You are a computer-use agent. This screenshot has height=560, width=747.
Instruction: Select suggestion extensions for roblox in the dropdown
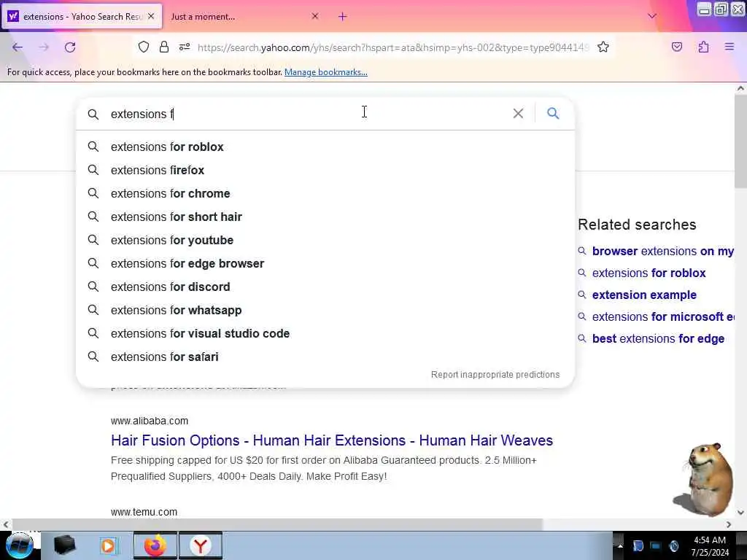pyautogui.click(x=325, y=147)
